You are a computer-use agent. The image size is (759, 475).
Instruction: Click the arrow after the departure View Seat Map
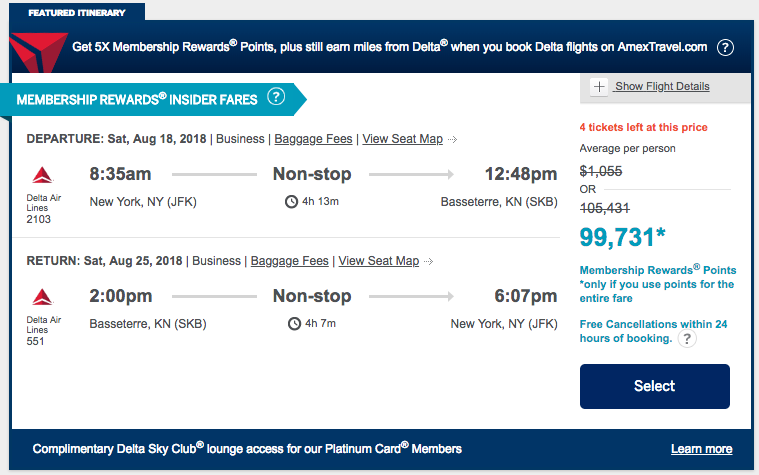pyautogui.click(x=452, y=139)
